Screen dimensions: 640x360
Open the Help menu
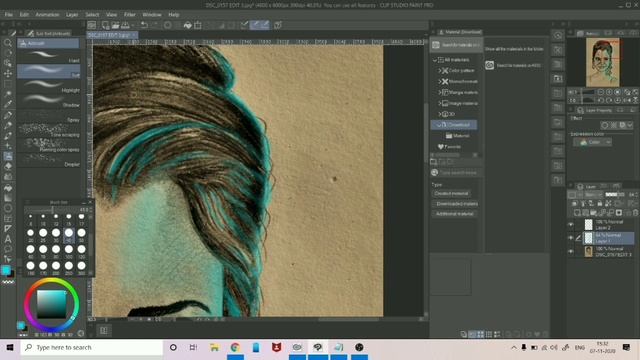coord(174,15)
